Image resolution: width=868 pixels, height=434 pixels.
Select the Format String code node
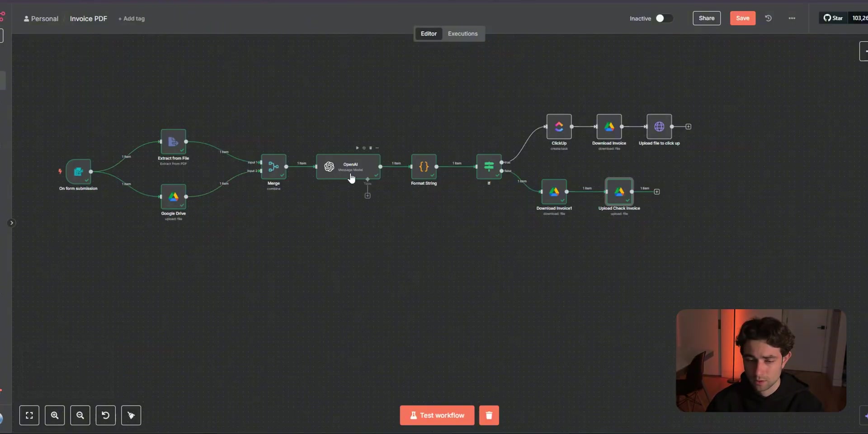(424, 166)
